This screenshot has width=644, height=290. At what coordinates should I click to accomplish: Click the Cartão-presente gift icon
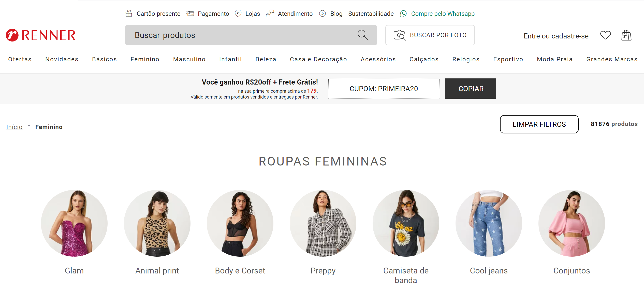tap(129, 13)
